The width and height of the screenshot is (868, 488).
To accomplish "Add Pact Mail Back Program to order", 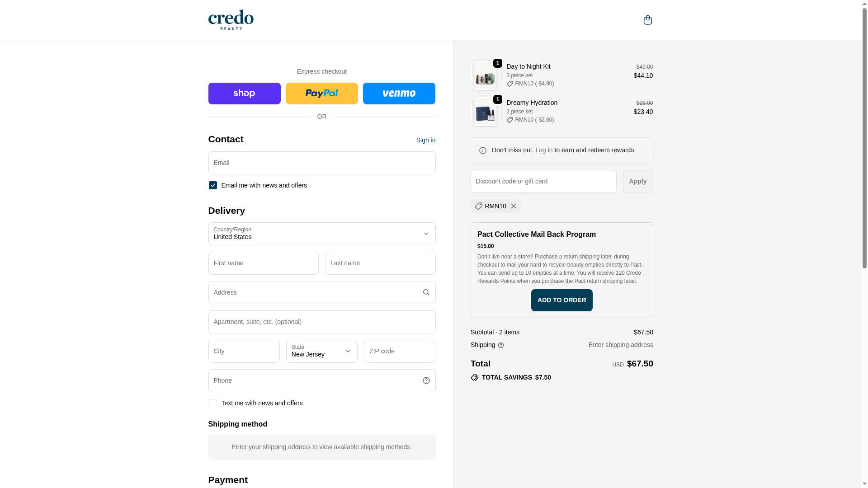I will [x=561, y=300].
